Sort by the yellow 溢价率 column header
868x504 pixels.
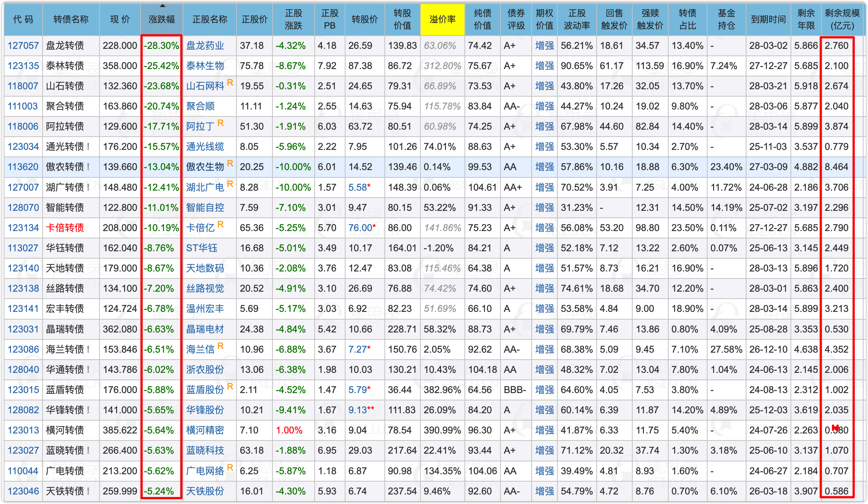[x=442, y=19]
